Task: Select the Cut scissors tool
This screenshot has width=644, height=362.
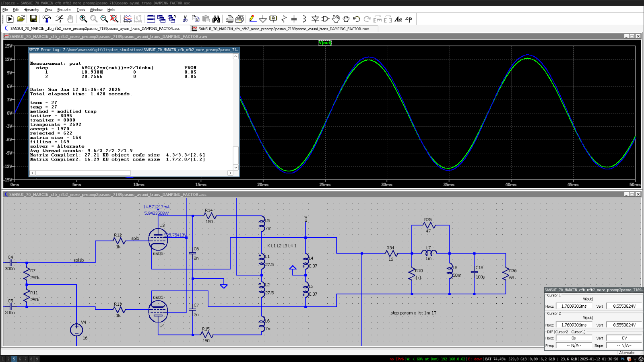Action: (x=185, y=19)
